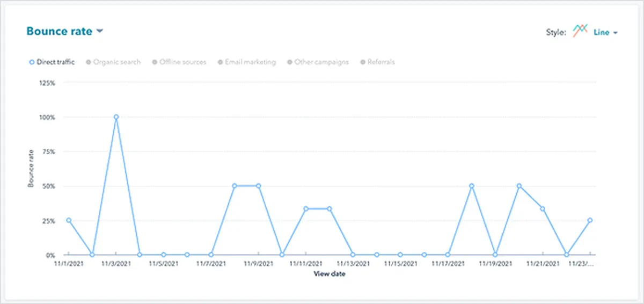Toggle Offline sources series in legend
This screenshot has width=644, height=304.
(x=179, y=62)
